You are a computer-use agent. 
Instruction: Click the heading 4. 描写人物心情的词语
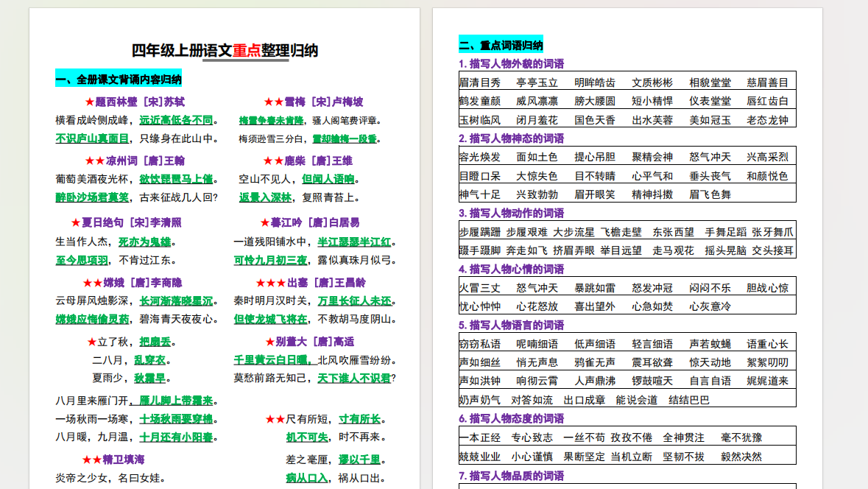click(512, 269)
